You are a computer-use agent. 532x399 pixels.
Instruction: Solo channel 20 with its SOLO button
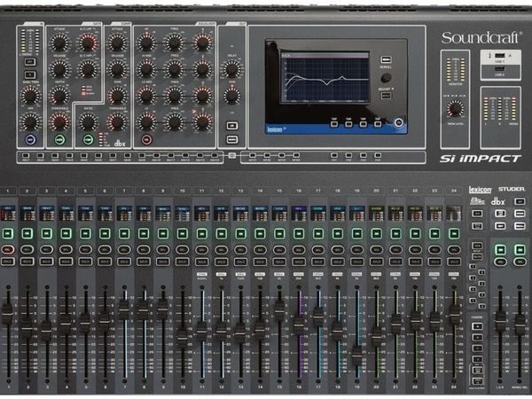click(x=376, y=262)
